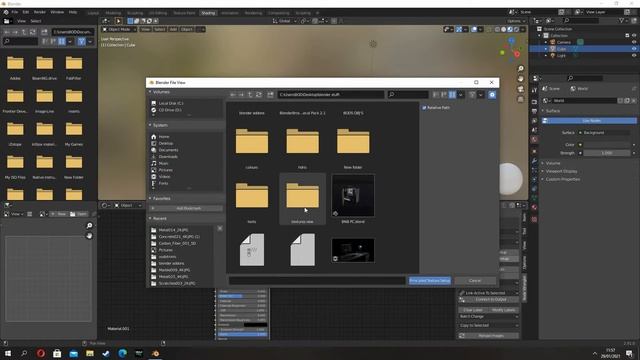Open Microsoft Edge from taskbar

click(x=122, y=353)
